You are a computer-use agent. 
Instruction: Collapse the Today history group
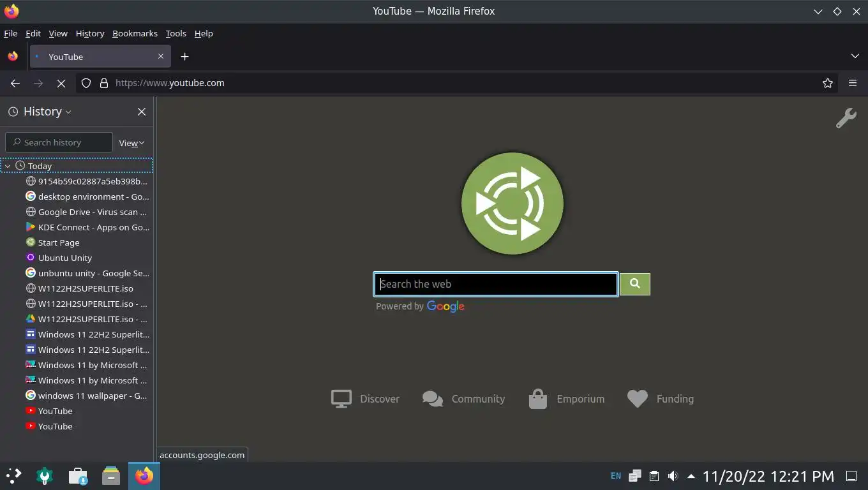click(8, 166)
